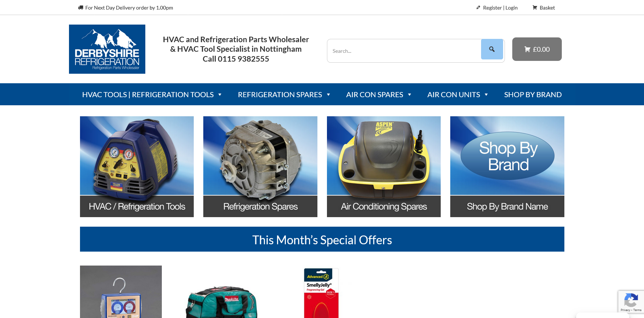Open the Shop By Brand menu item
The height and width of the screenshot is (318, 644).
point(533,95)
